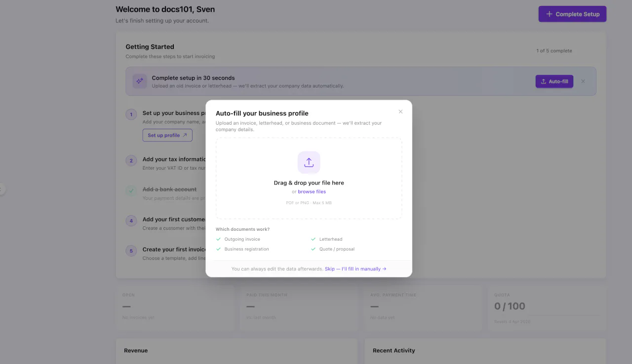Viewport: 632px width, 364px height.
Task: Click Skip — I'll fill in manually
Action: pyautogui.click(x=356, y=269)
